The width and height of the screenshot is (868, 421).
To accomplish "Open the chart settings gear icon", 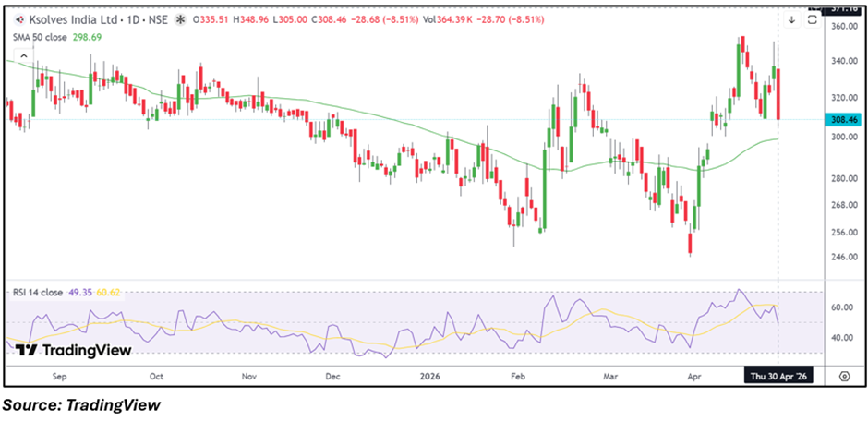I will tap(844, 376).
